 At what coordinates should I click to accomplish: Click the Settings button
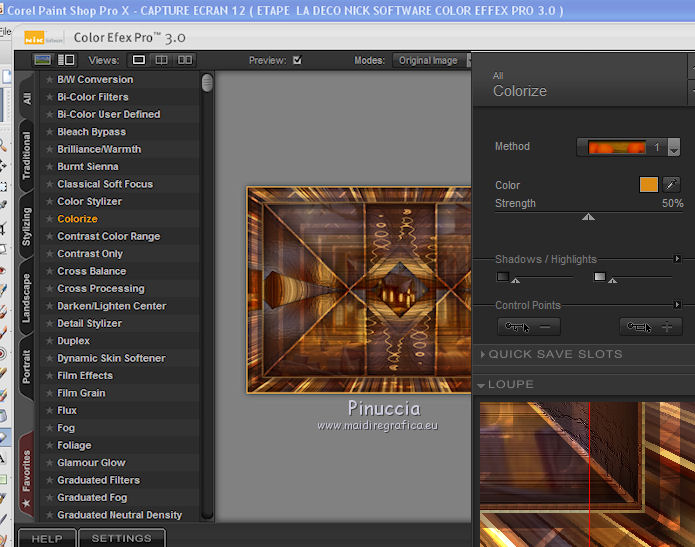[121, 538]
